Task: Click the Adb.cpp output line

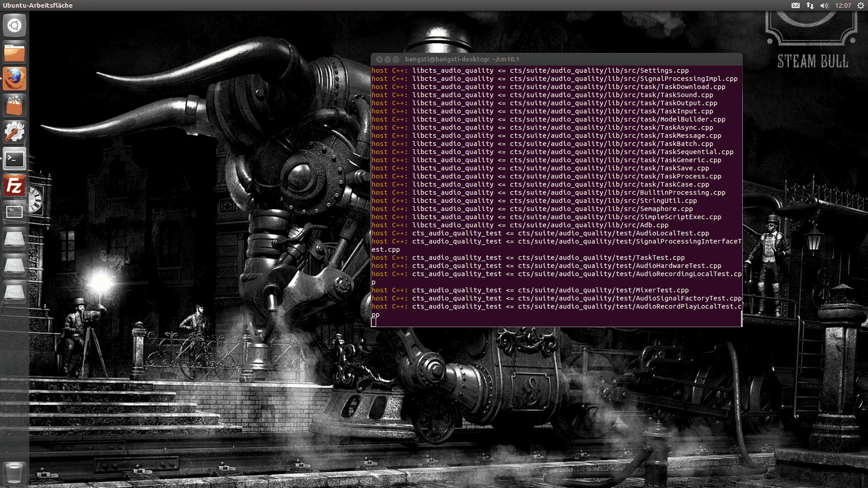Action: coord(520,225)
